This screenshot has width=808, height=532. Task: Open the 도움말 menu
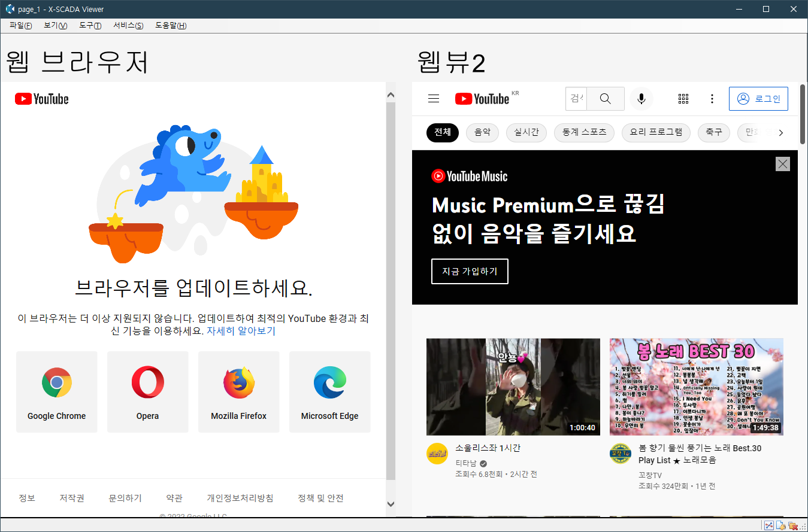[171, 25]
